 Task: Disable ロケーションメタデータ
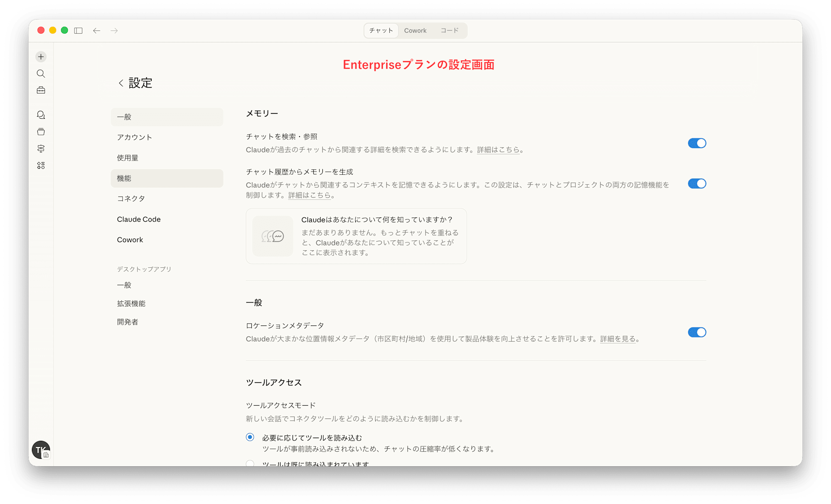[x=696, y=332]
